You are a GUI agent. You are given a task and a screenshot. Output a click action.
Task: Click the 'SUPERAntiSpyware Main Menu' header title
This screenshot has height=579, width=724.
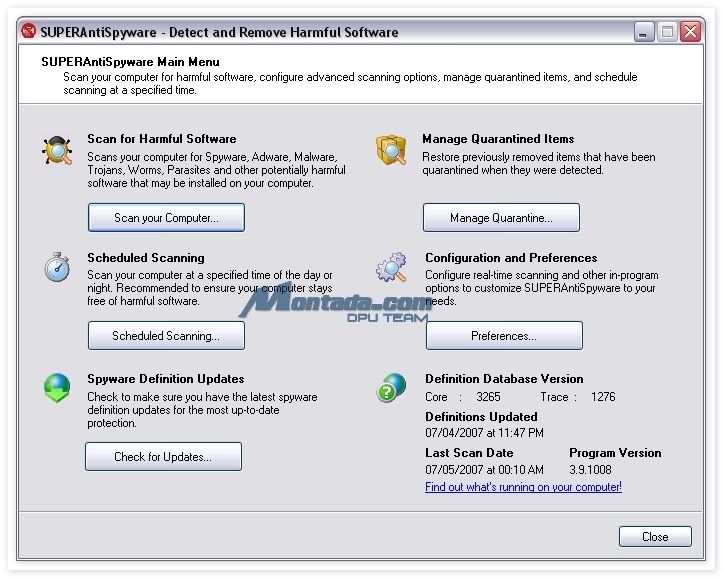(130, 62)
